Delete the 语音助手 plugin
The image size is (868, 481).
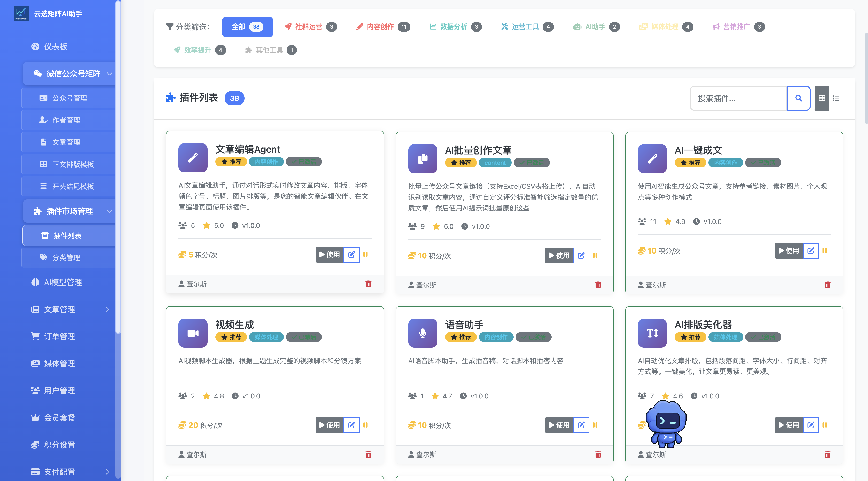click(x=598, y=455)
